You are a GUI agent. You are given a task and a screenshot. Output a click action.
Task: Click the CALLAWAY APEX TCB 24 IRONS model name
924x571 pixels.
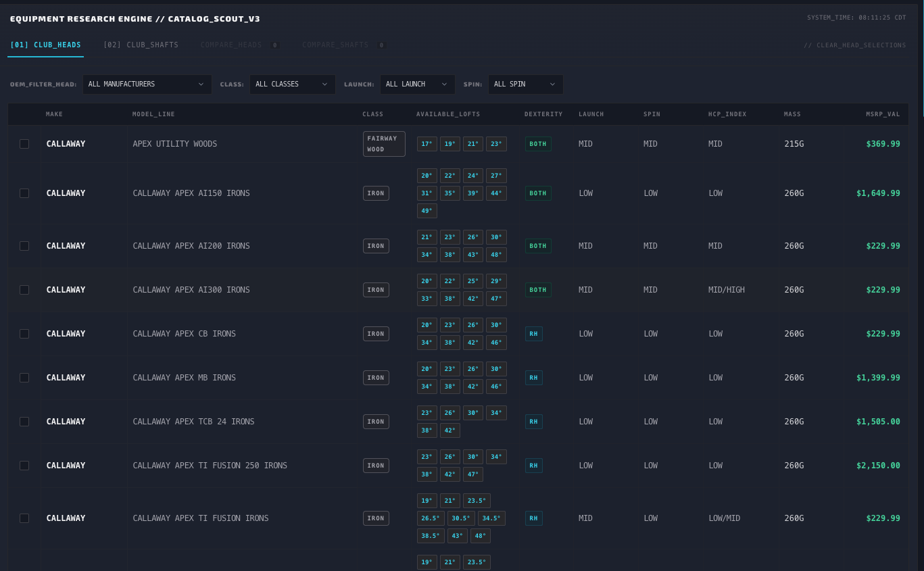coord(193,422)
